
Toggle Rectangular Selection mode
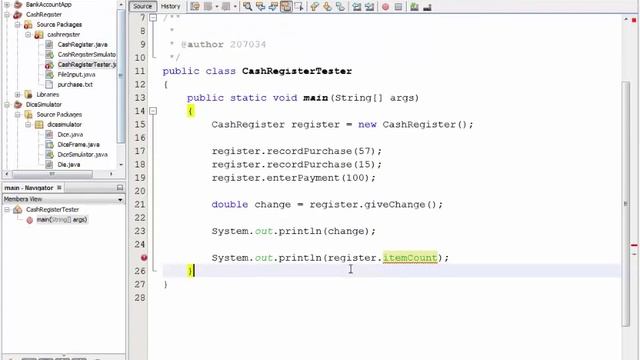click(x=299, y=7)
